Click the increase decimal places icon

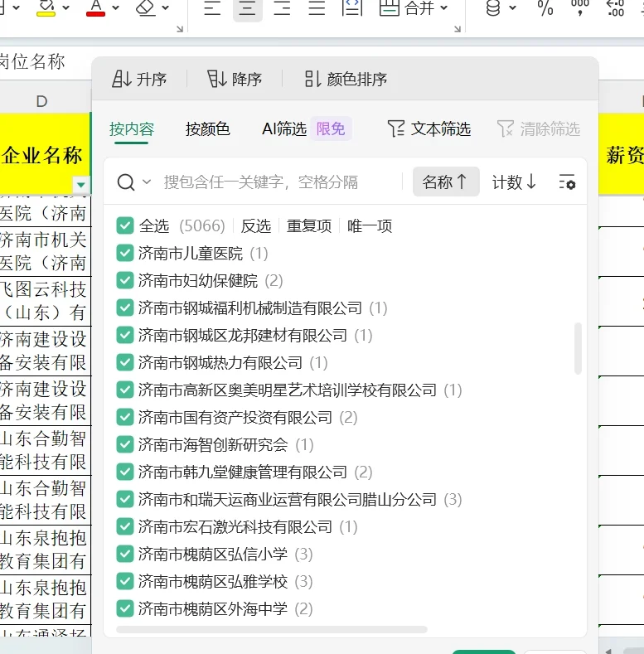pyautogui.click(x=615, y=7)
